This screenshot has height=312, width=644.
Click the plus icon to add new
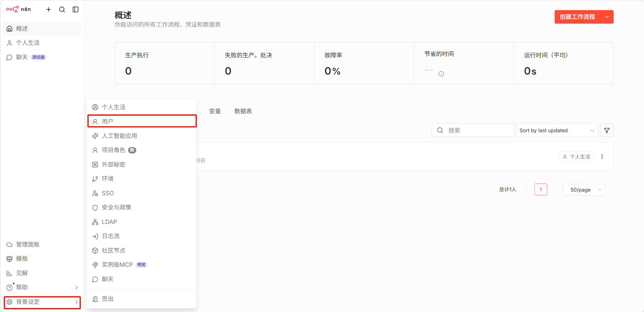[49, 9]
